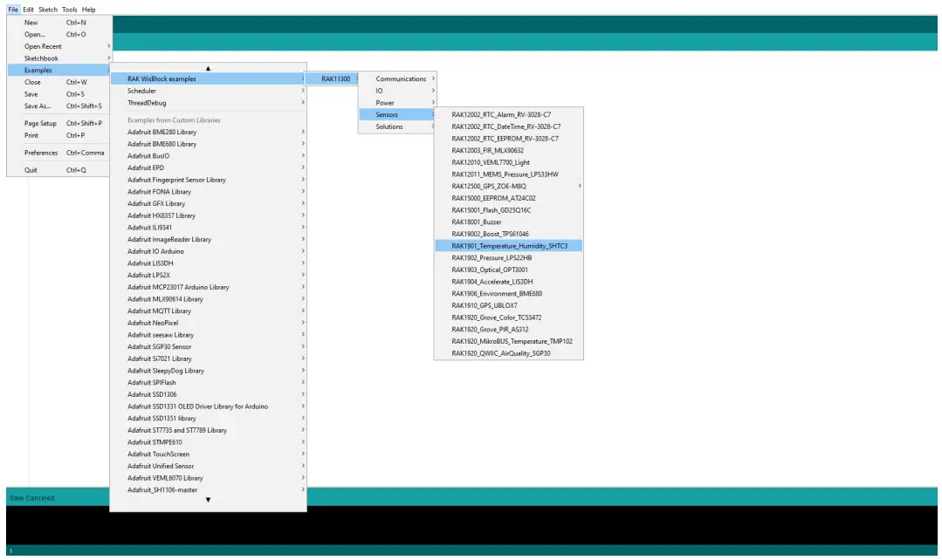Click the scroll-up arrow atop examples list
Image resolution: width=942 pixels, height=560 pixels.
tap(208, 68)
